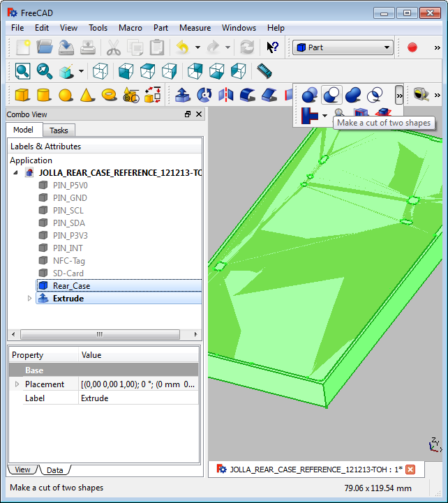The height and width of the screenshot is (503, 448).
Task: Fillet the selected edges
Action: [x=248, y=95]
